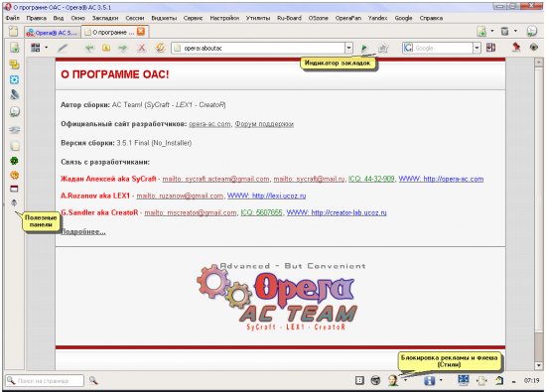
Task: Open the speed dial grid dropdown arrow
Action: [47, 48]
